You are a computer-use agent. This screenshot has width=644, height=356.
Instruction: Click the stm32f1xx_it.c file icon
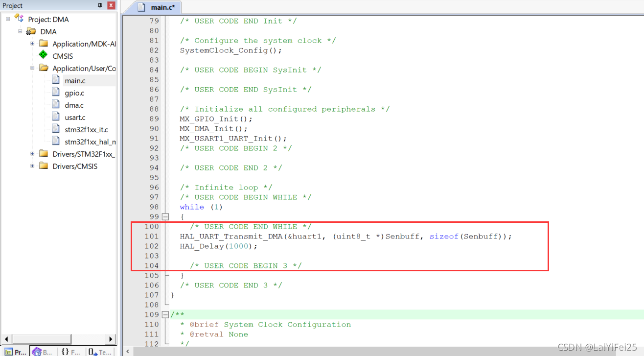56,129
